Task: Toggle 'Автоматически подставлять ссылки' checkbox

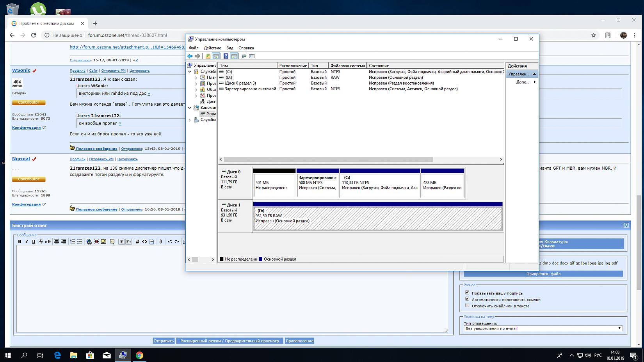Action: click(x=467, y=299)
